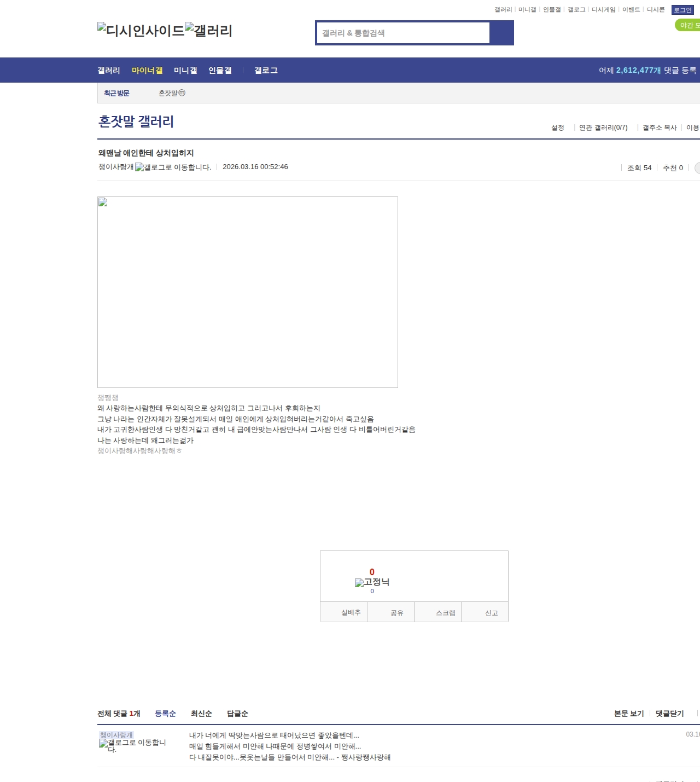Click the gray 챙이사랑해사랑해사랑해 text

139,451
